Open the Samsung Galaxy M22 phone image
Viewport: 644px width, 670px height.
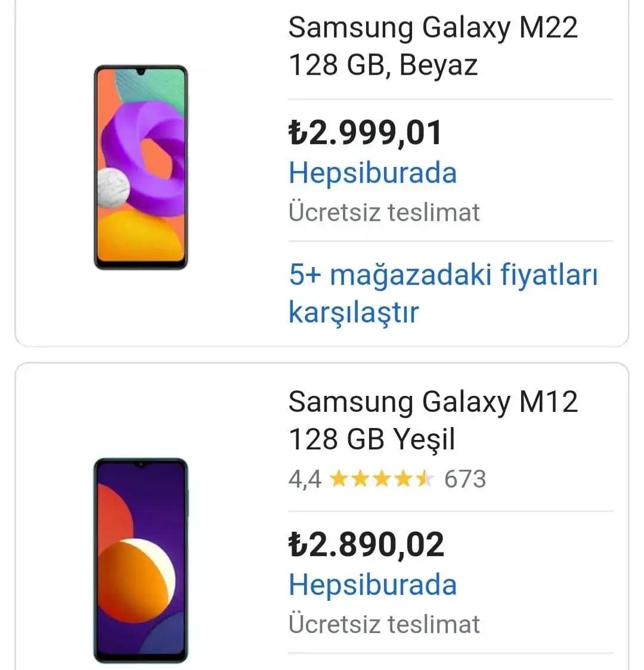(x=141, y=167)
